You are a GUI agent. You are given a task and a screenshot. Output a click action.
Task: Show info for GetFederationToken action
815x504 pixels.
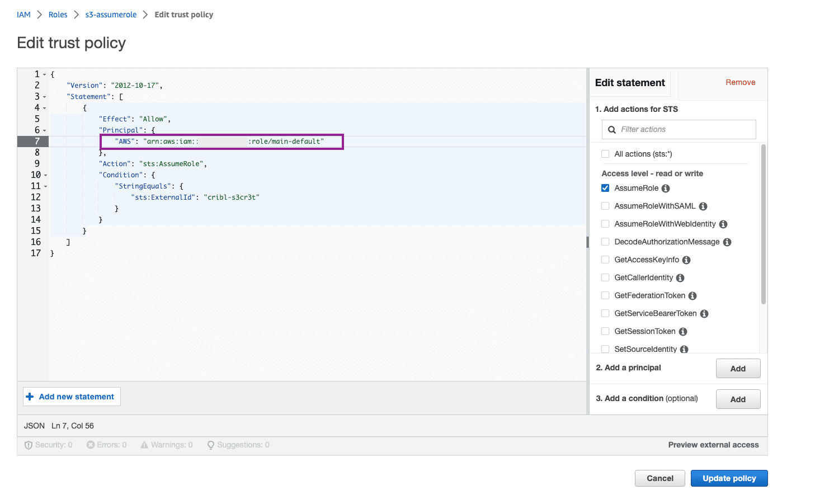point(692,296)
